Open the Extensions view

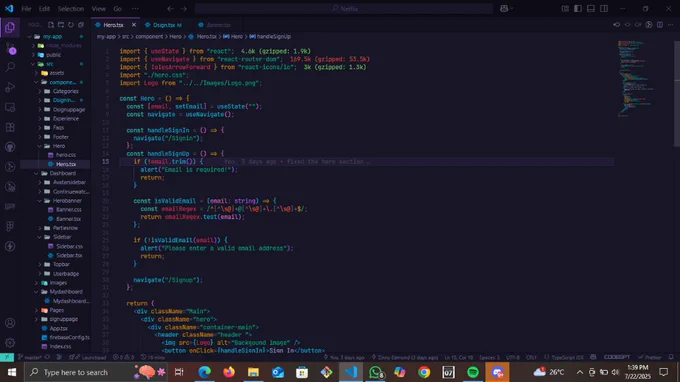point(10,127)
